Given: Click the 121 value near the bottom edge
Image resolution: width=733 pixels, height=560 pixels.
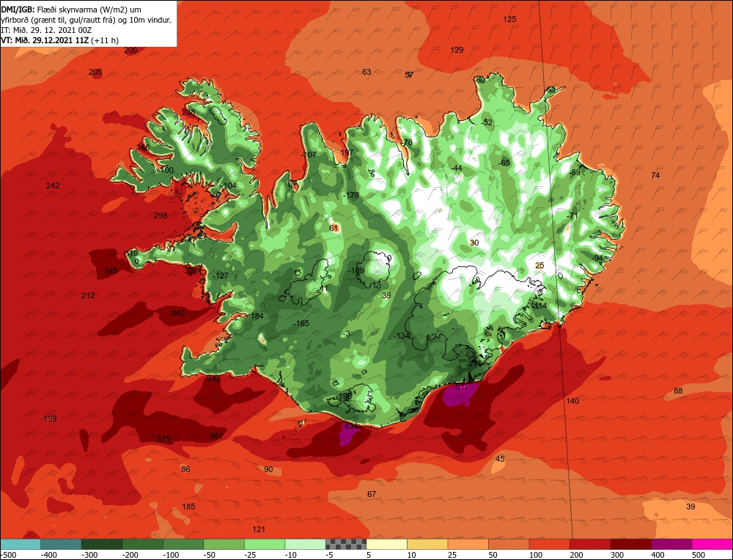Looking at the screenshot, I should click(x=259, y=529).
